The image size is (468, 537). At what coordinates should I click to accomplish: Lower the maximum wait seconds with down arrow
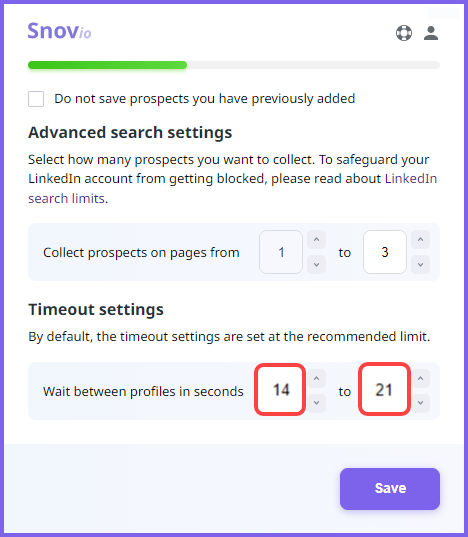pyautogui.click(x=420, y=403)
